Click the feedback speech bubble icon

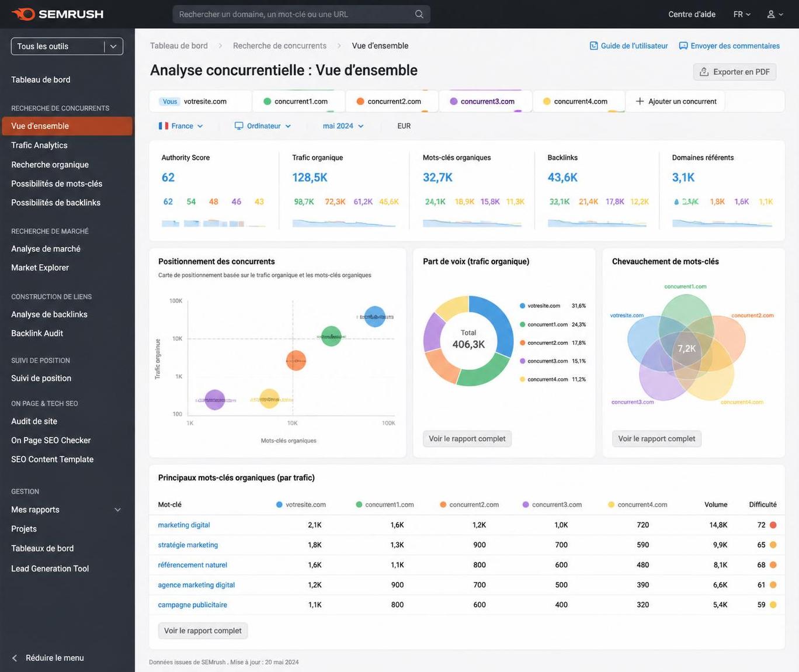[x=683, y=46]
